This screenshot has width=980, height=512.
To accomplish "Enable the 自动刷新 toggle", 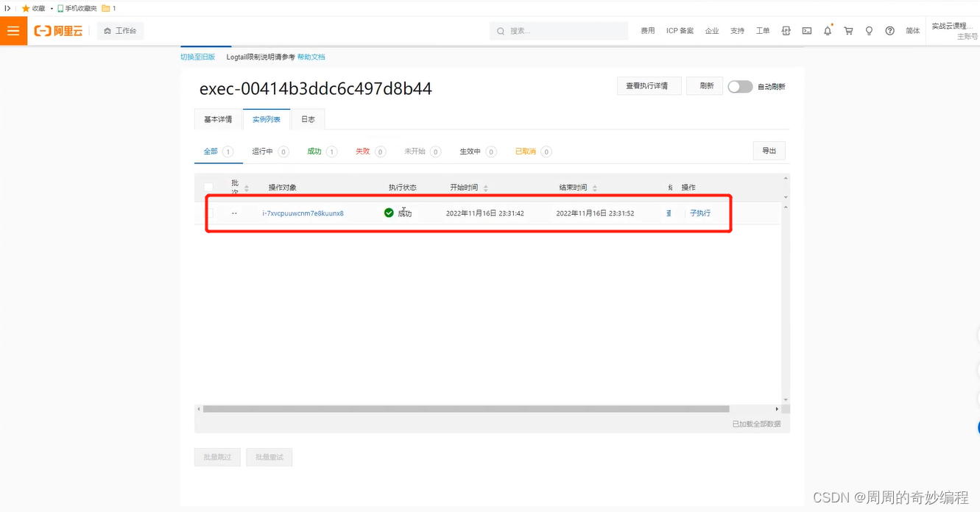I will click(739, 86).
